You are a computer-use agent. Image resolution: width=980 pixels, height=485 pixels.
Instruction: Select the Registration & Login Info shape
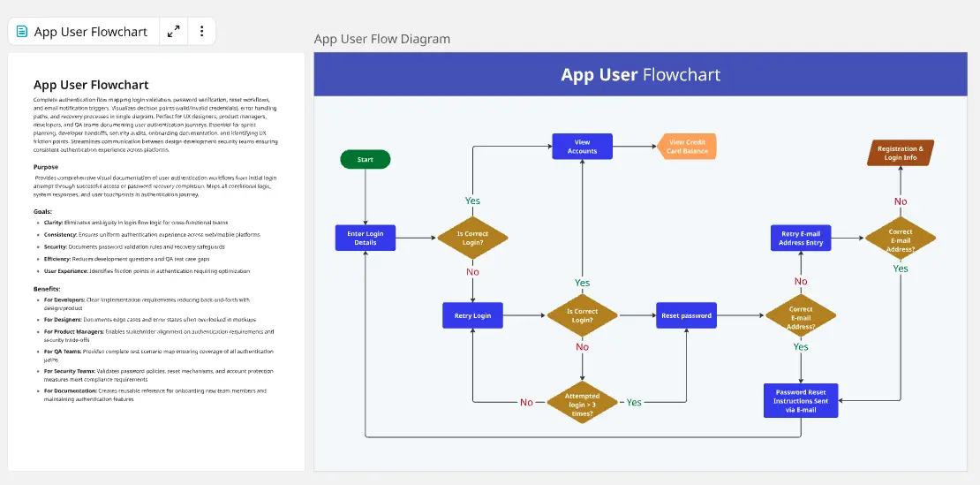tap(899, 154)
